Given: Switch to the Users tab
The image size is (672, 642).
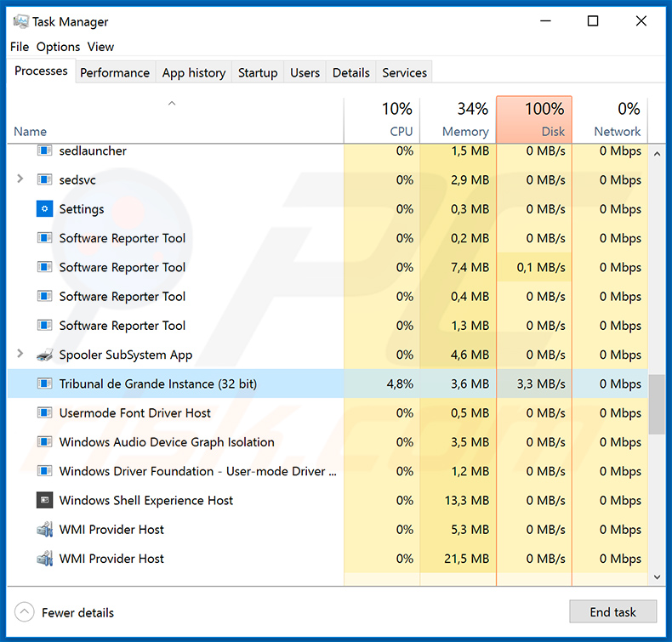Looking at the screenshot, I should coord(305,72).
